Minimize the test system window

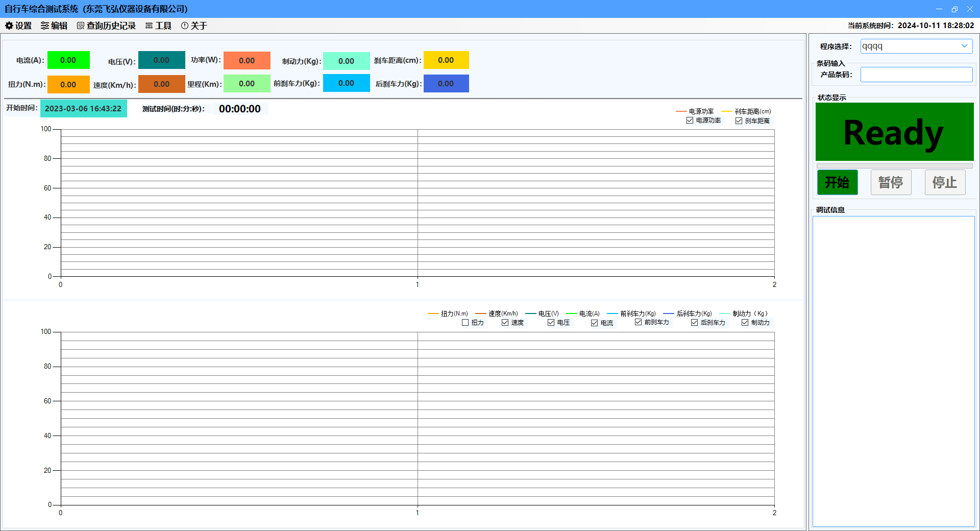point(939,9)
